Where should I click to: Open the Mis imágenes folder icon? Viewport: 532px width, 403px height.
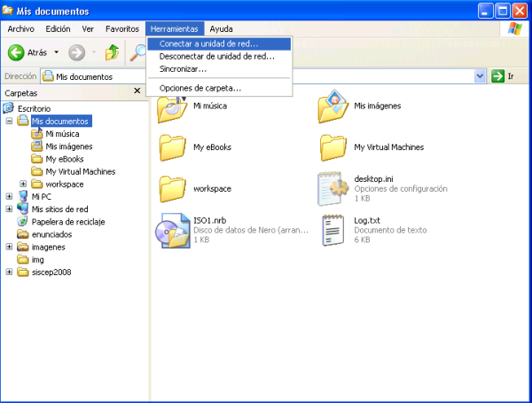pos(333,107)
